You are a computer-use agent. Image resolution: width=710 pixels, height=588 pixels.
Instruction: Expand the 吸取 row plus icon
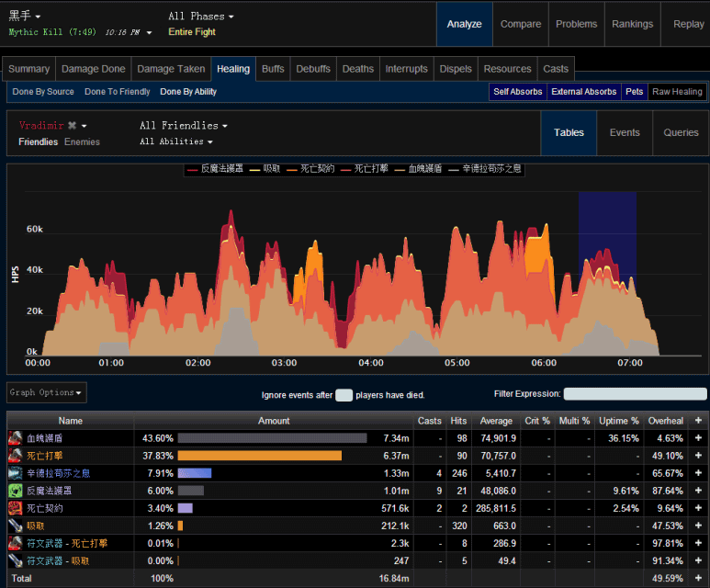[x=698, y=526]
